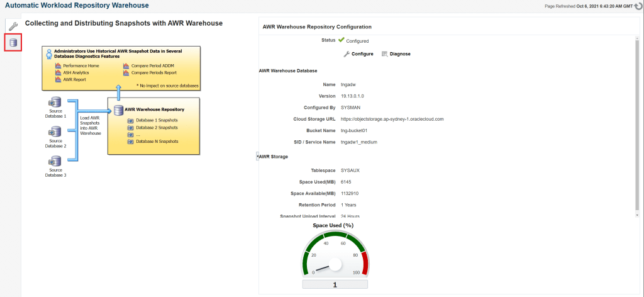This screenshot has height=297, width=644.
Task: Click the Source Database 1 icon
Action: point(55,103)
